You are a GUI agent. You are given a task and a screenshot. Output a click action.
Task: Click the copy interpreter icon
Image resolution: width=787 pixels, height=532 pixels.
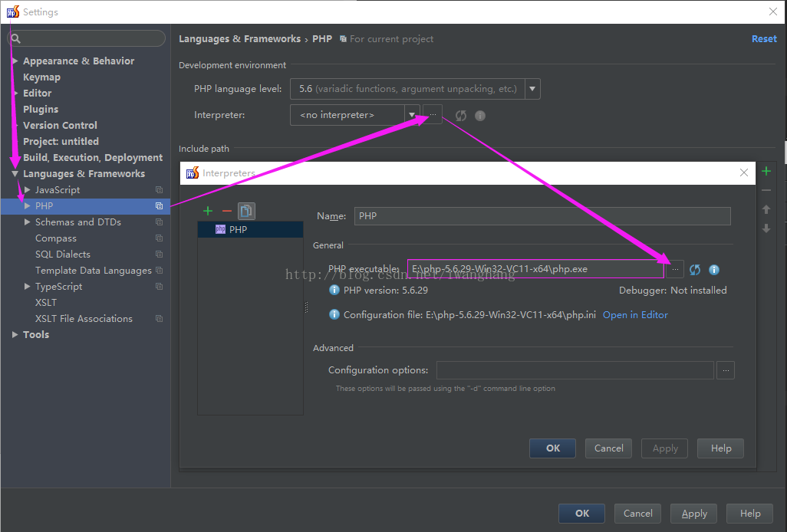(x=246, y=211)
